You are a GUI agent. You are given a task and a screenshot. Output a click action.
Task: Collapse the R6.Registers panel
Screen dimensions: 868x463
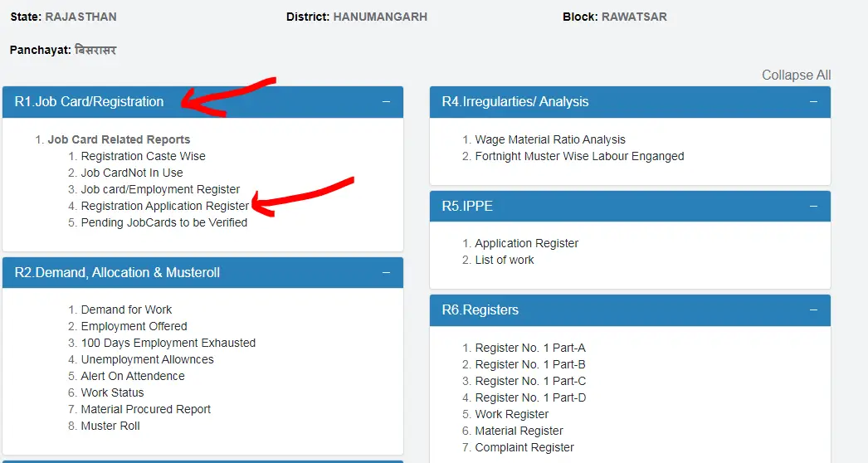tap(813, 310)
